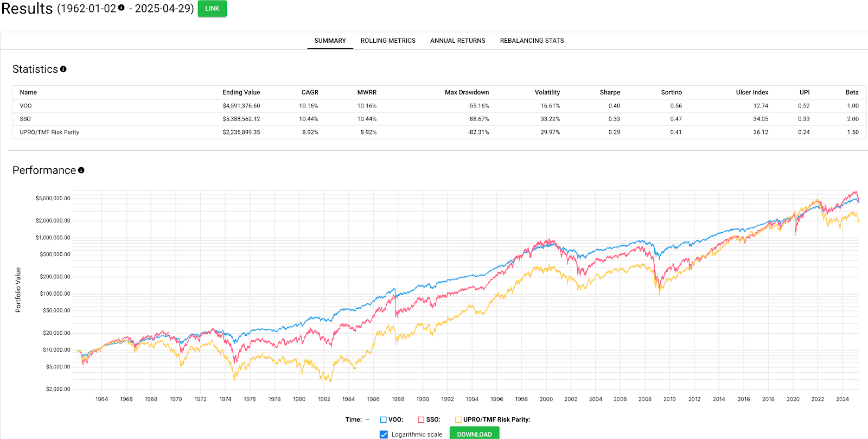Viewport: 868px width, 439px height.
Task: Open the Annual Returns tab
Action: coord(458,41)
